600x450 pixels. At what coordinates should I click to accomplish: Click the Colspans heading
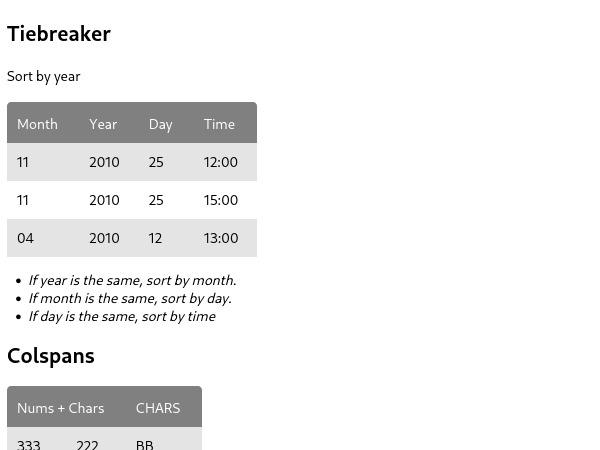point(51,356)
